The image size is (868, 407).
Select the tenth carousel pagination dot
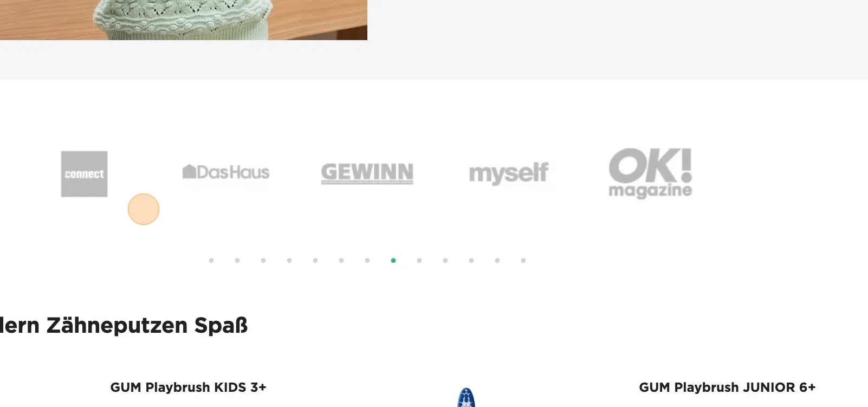445,261
